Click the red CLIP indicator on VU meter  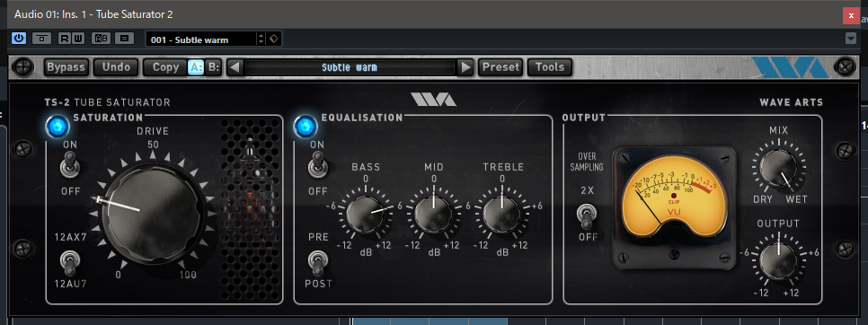[674, 197]
